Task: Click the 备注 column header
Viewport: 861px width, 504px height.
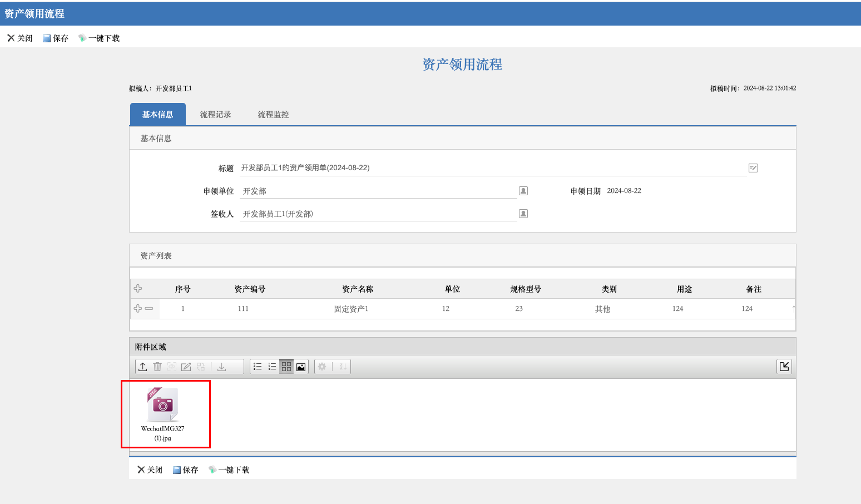Action: click(x=754, y=289)
